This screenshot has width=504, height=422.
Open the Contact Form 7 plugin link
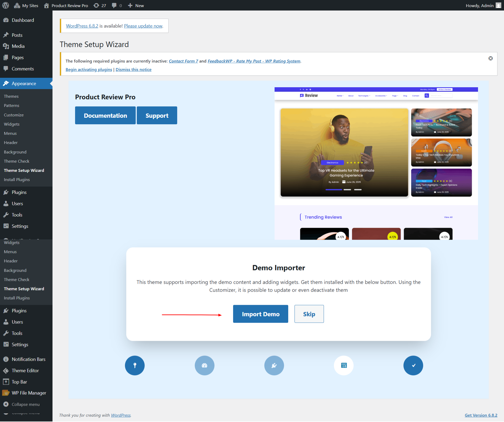coord(183,61)
